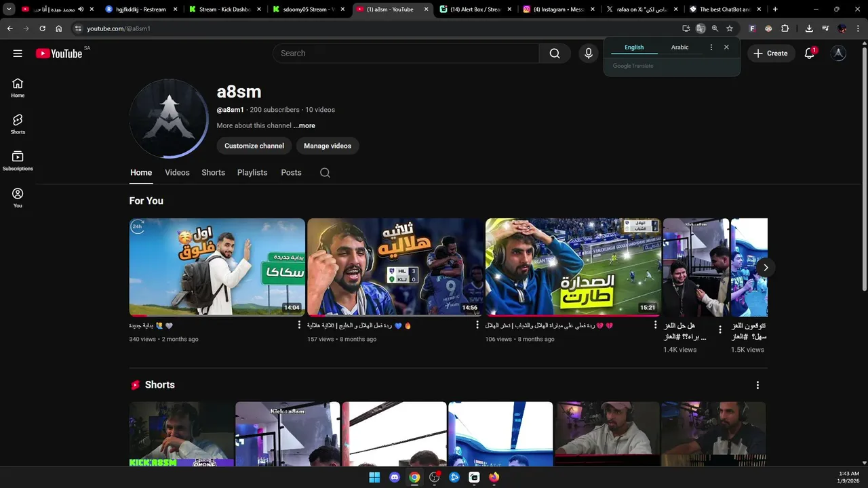Open Shorts in the sidebar
The height and width of the screenshot is (488, 868).
[x=18, y=125]
